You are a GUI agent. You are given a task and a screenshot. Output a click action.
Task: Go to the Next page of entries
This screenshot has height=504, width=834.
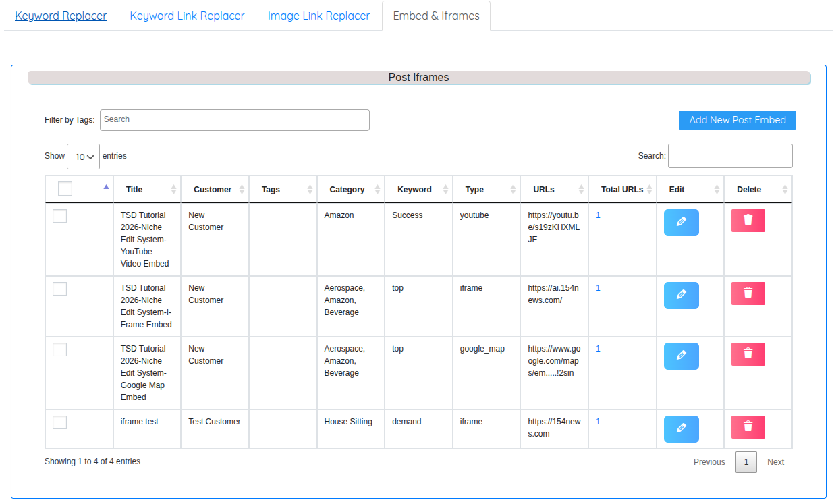tap(775, 462)
